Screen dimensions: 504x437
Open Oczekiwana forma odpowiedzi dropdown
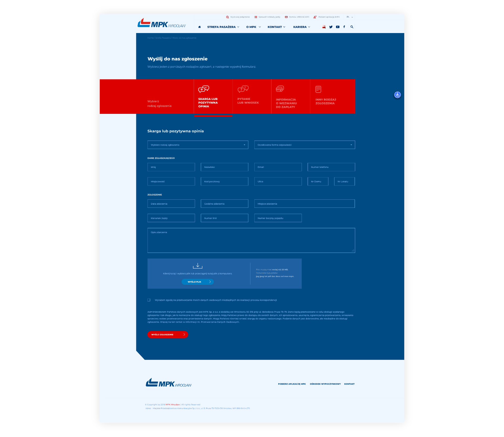[x=304, y=145]
